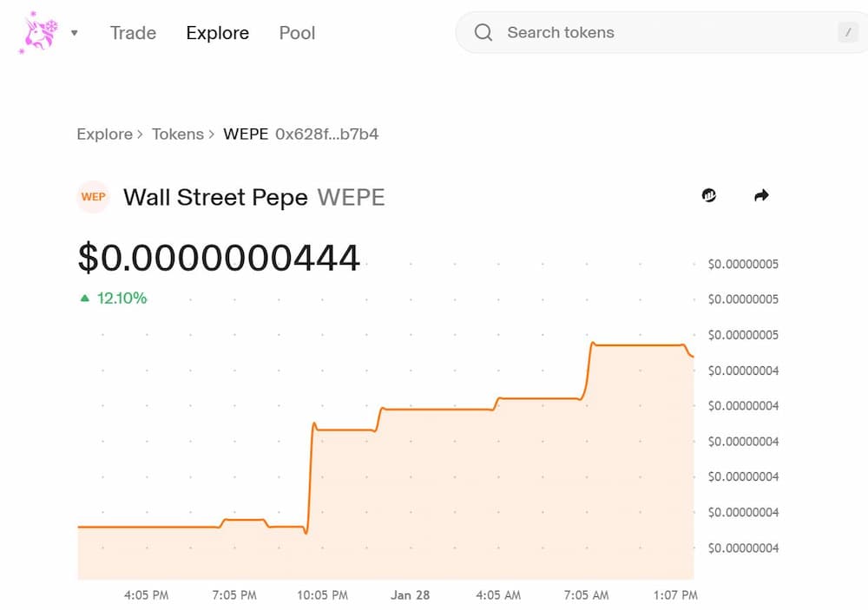
Task: Click the green up-triangle price change indicator
Action: pyautogui.click(x=85, y=298)
